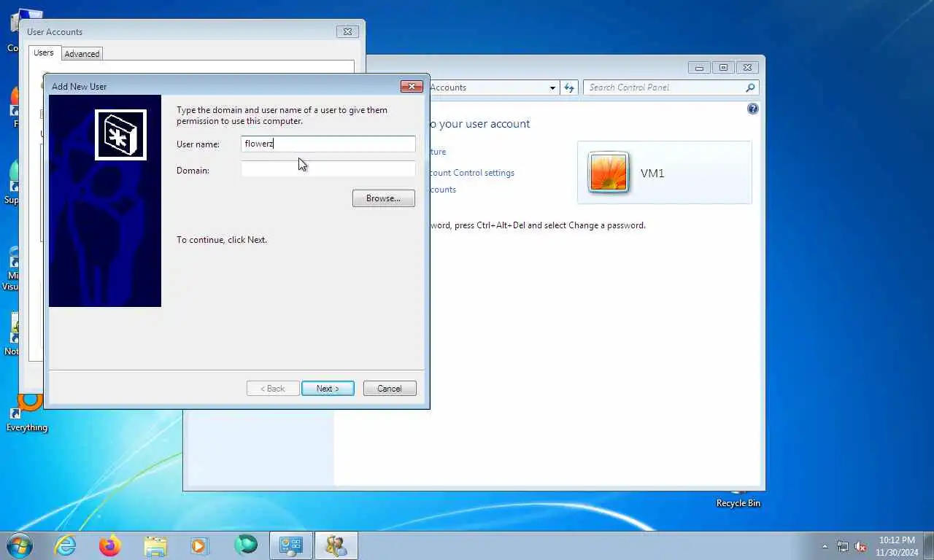Select the Users tab in User Accounts

44,53
